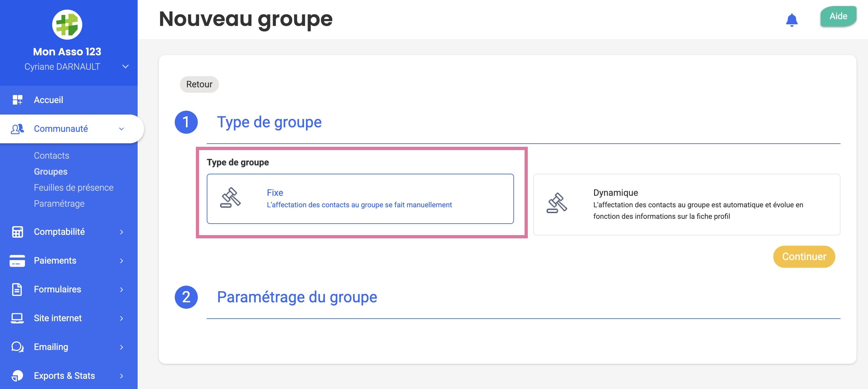Image resolution: width=868 pixels, height=389 pixels.
Task: Open Feuilles de présence from the sidebar
Action: (x=74, y=187)
